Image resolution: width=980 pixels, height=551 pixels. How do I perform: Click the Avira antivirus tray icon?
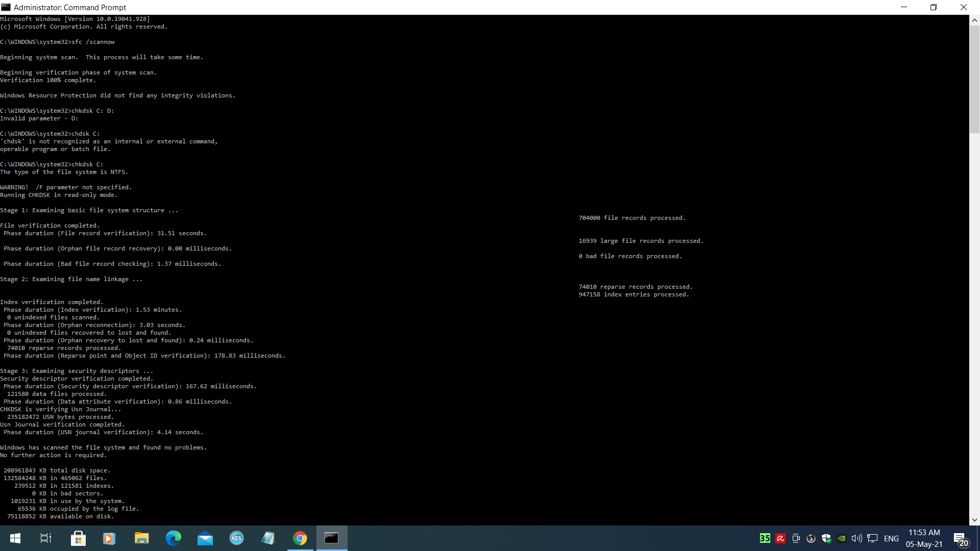pyautogui.click(x=780, y=538)
